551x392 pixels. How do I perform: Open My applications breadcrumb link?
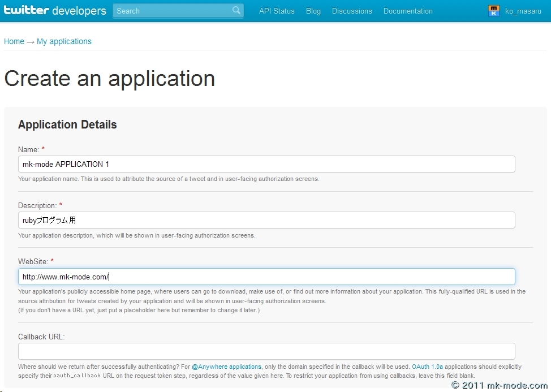(x=64, y=41)
